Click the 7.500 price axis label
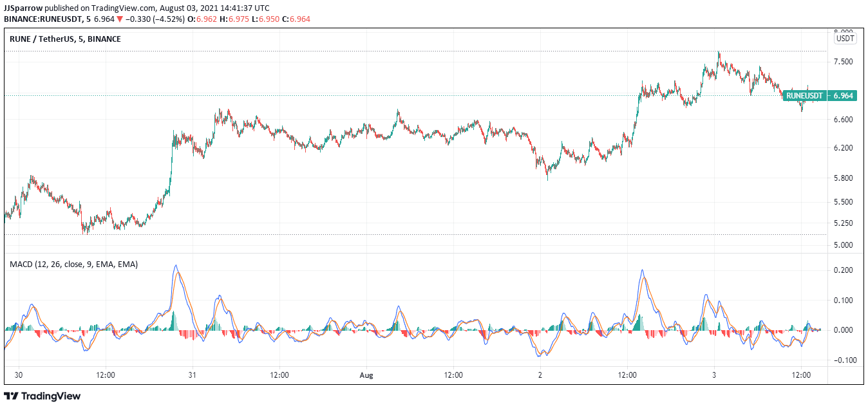Viewport: 868px width, 408px height. point(844,61)
